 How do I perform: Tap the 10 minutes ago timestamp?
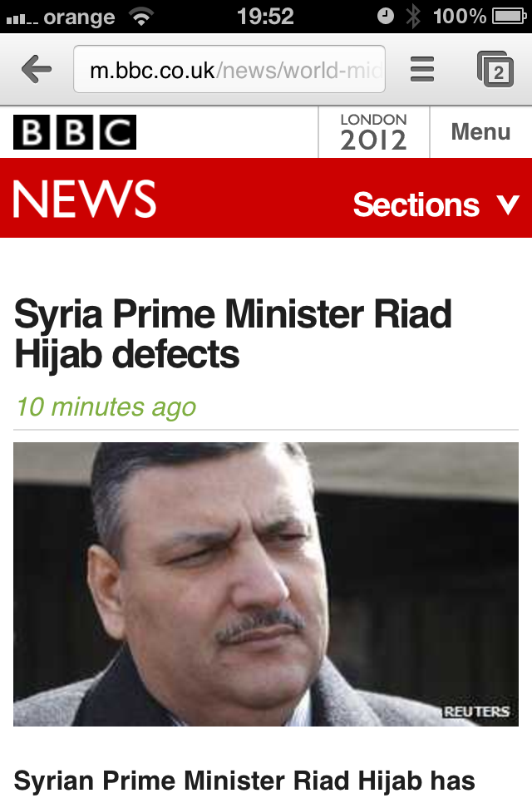point(106,407)
